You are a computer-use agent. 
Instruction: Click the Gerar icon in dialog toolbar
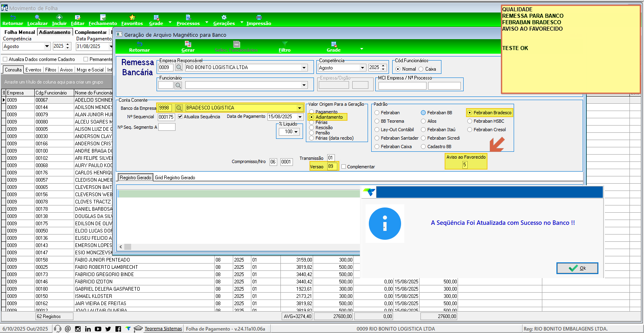point(188,44)
